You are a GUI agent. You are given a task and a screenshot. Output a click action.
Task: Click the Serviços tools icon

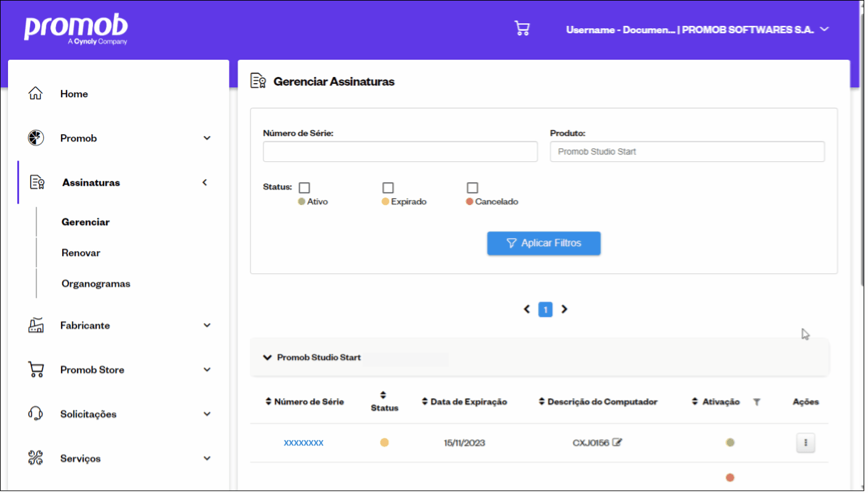click(x=36, y=458)
